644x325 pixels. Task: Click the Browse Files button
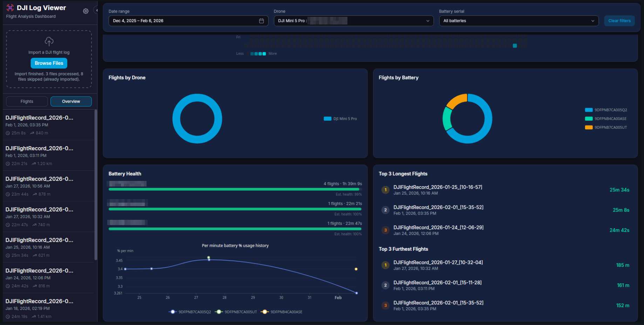pyautogui.click(x=49, y=63)
